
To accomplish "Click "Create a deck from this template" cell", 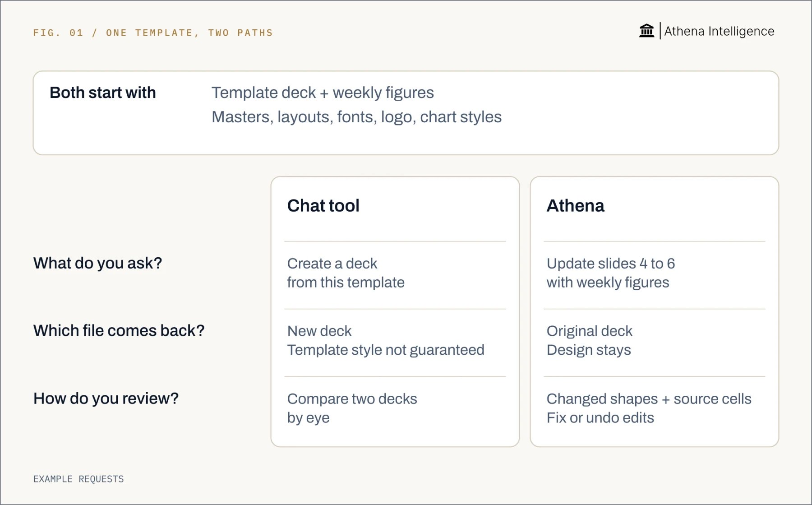I will [x=346, y=273].
